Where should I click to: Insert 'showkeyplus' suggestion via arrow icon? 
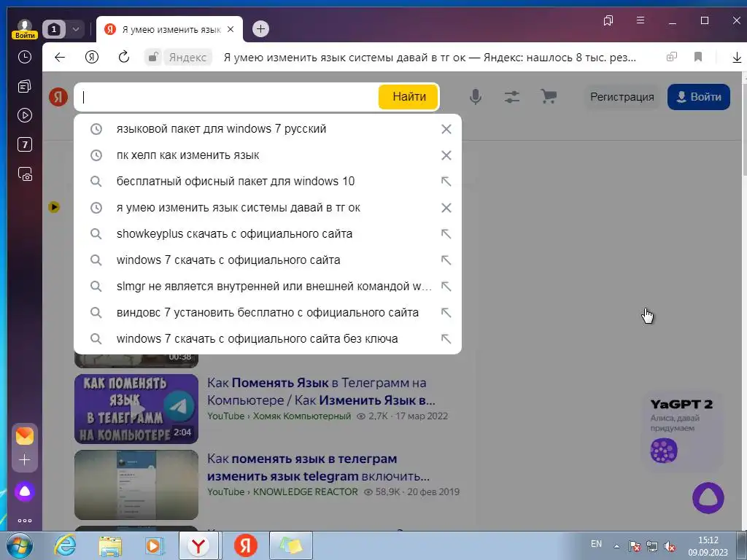click(x=446, y=234)
